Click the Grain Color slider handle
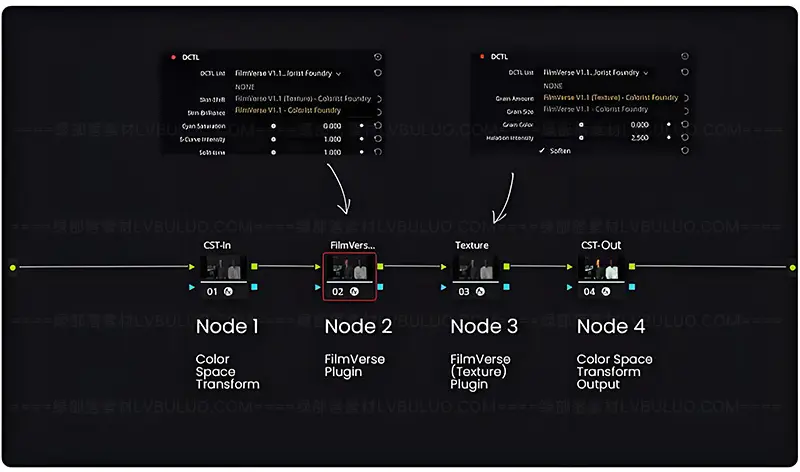Screen dimensions: 800x472 581,125
